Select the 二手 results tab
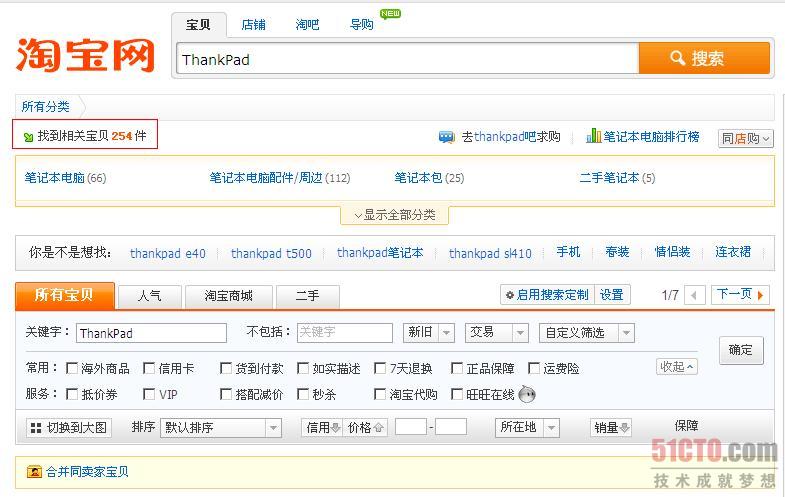Viewport: 785px width, 497px height. (x=308, y=297)
